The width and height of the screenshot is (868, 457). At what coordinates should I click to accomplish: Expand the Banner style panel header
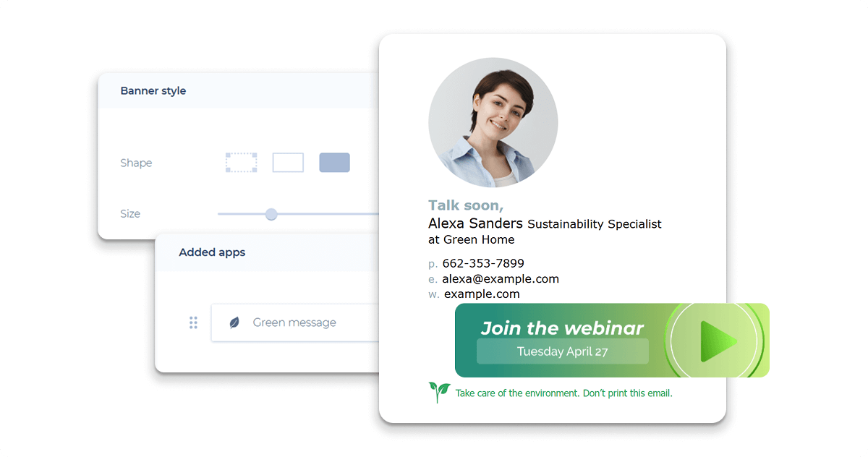[153, 90]
